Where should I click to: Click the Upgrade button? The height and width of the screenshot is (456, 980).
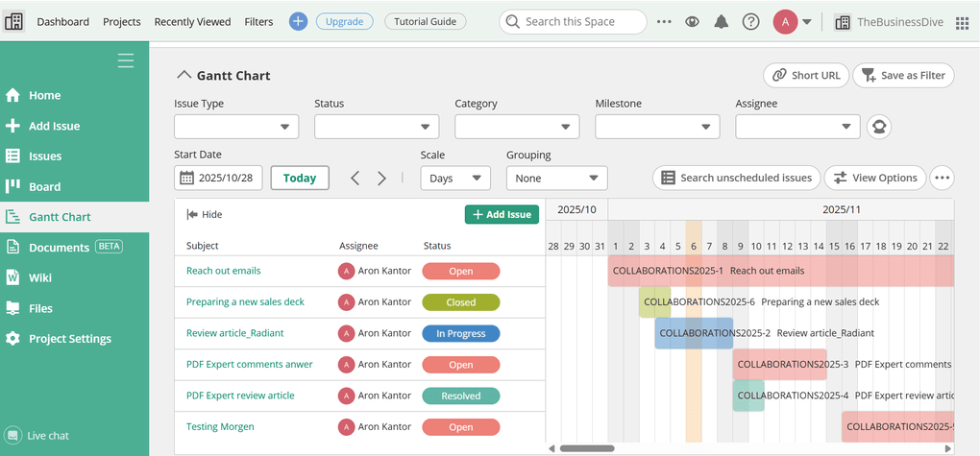[x=344, y=21]
